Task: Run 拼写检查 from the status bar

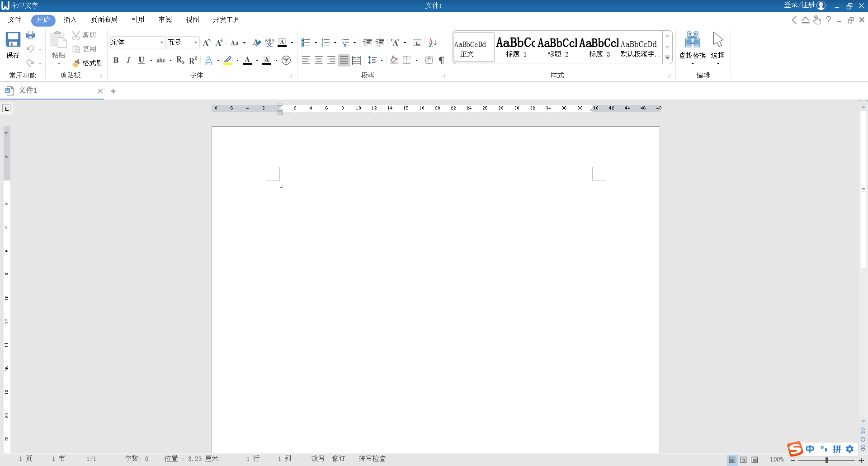Action: tap(372, 458)
